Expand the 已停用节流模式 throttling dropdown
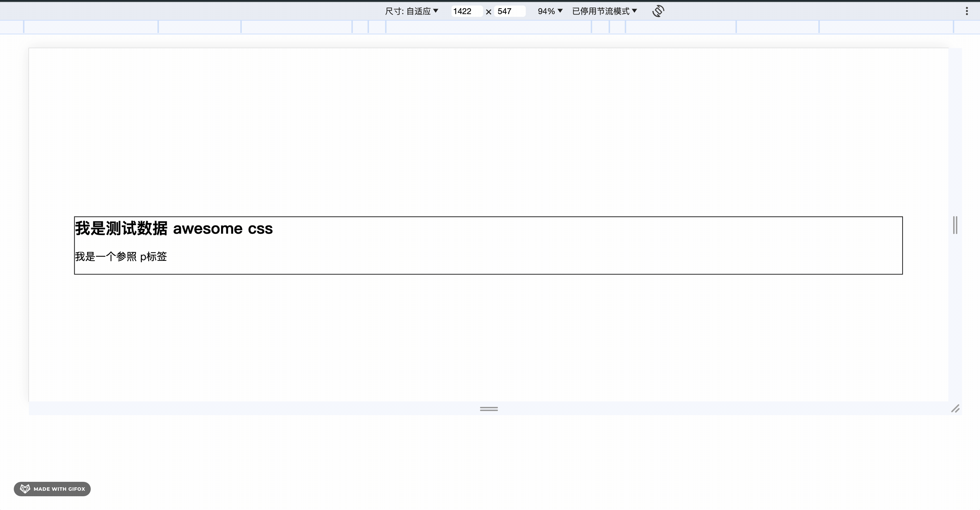 point(604,11)
